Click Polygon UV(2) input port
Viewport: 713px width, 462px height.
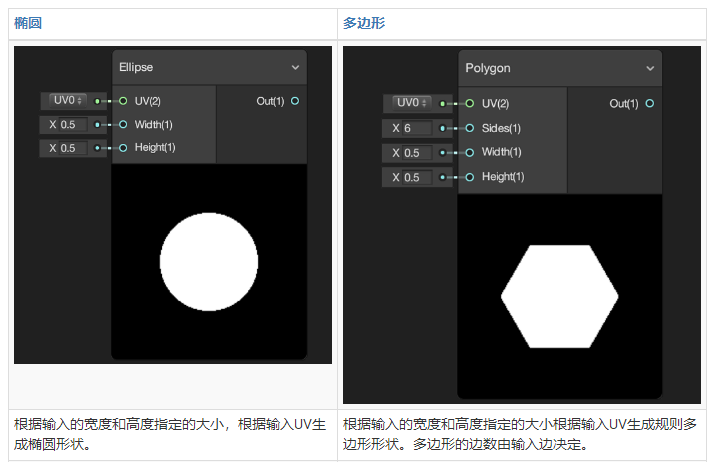pos(470,104)
